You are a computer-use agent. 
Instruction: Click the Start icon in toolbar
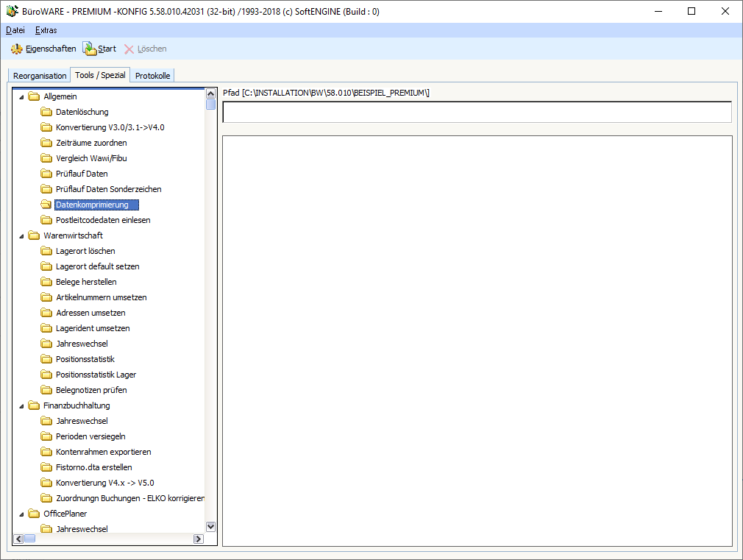pos(89,49)
